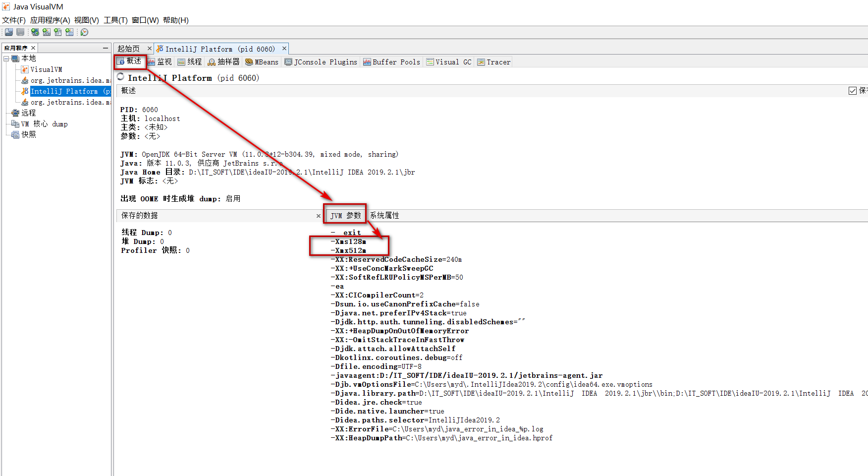This screenshot has width=868, height=476.
Task: Switch to the JConsole Plugins tab
Action: pos(321,62)
